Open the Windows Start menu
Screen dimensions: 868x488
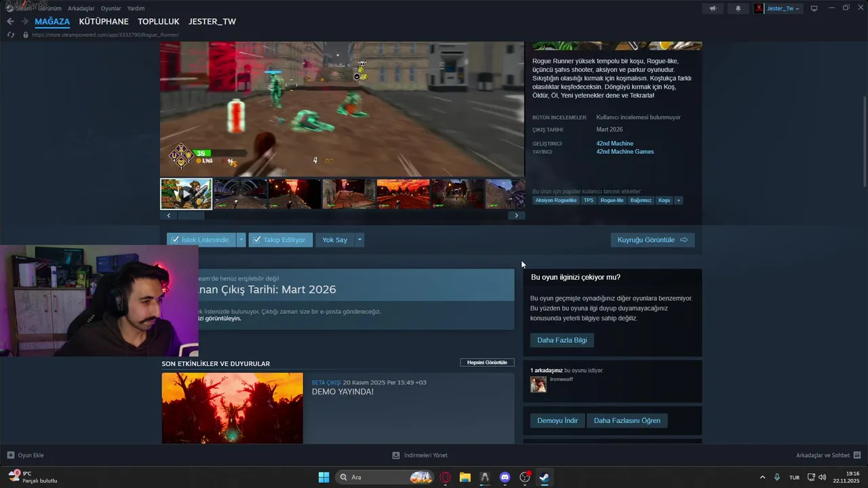click(x=323, y=477)
